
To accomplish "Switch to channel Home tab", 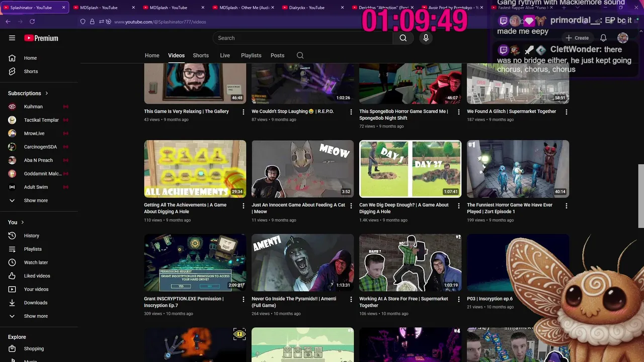I will point(152,55).
